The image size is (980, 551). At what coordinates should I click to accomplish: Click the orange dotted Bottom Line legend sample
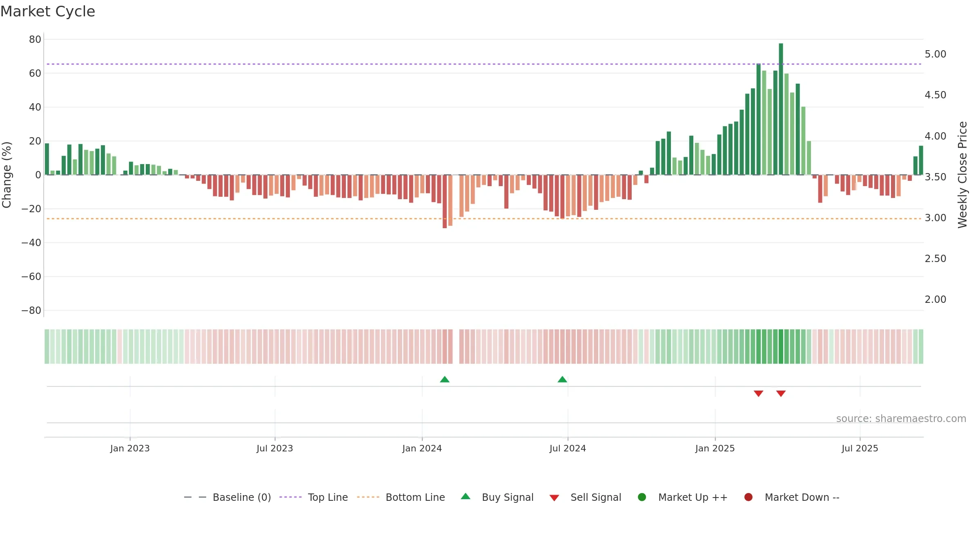(368, 497)
